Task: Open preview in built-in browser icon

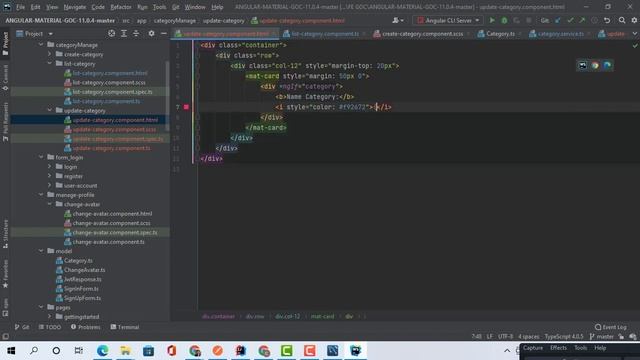Action: (x=582, y=65)
